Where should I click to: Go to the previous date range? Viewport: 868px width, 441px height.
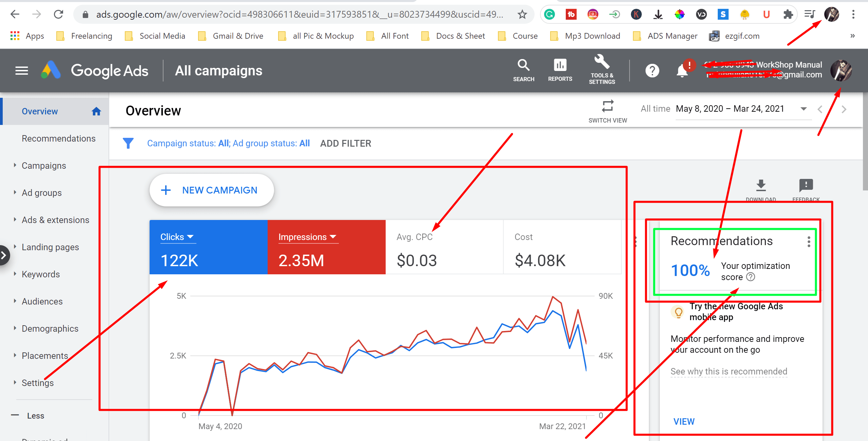click(820, 109)
